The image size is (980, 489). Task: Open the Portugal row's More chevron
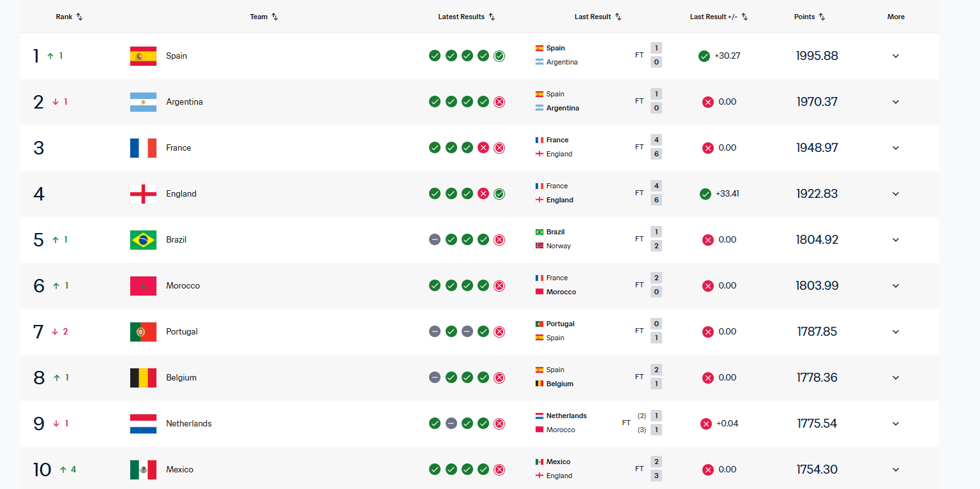tap(896, 332)
